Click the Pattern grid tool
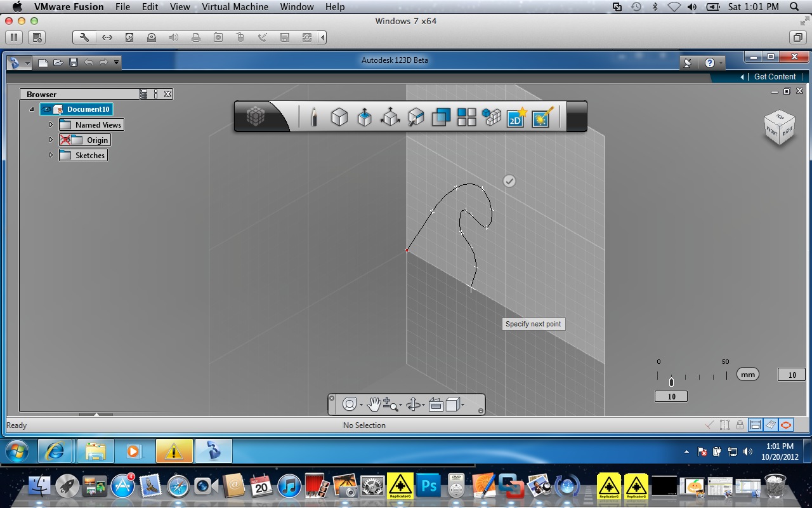812x508 pixels. pyautogui.click(x=467, y=117)
